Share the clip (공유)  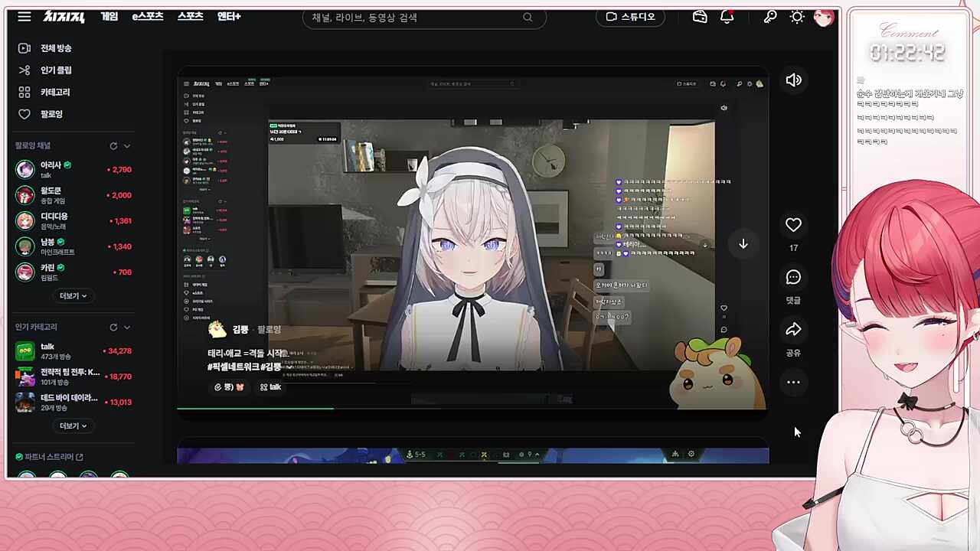tap(793, 330)
